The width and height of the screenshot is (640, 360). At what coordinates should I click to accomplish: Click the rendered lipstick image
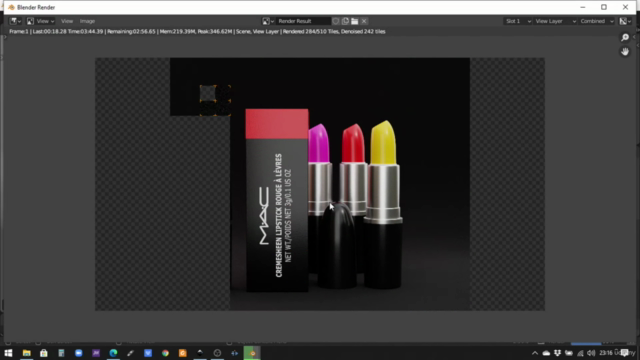(x=320, y=184)
